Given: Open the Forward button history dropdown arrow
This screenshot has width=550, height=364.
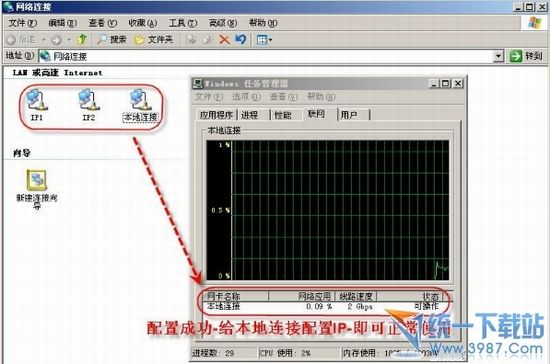Looking at the screenshot, I should tap(69, 40).
